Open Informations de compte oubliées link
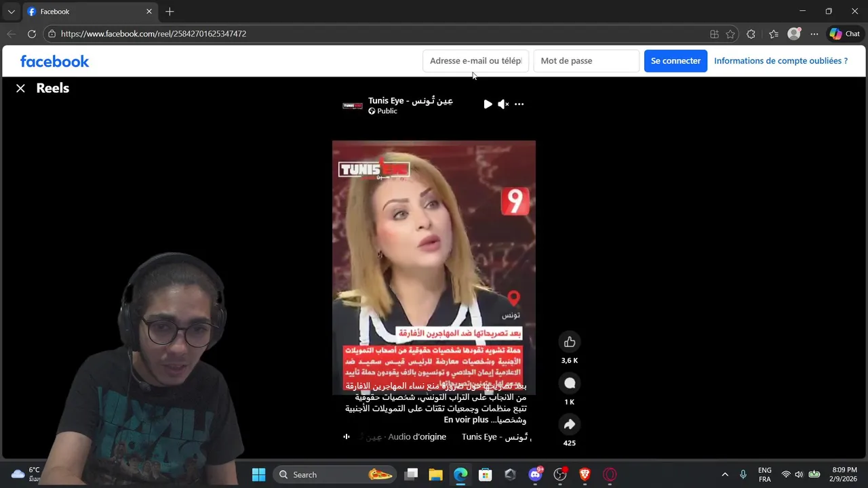 pos(781,61)
